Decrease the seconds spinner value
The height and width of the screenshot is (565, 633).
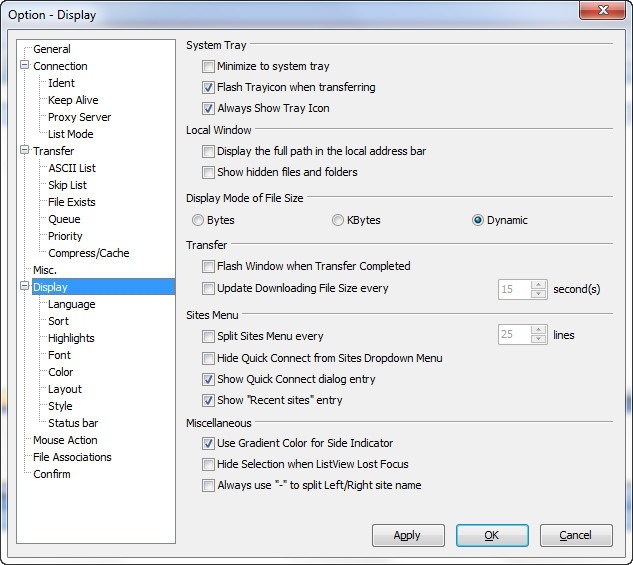click(x=539, y=294)
